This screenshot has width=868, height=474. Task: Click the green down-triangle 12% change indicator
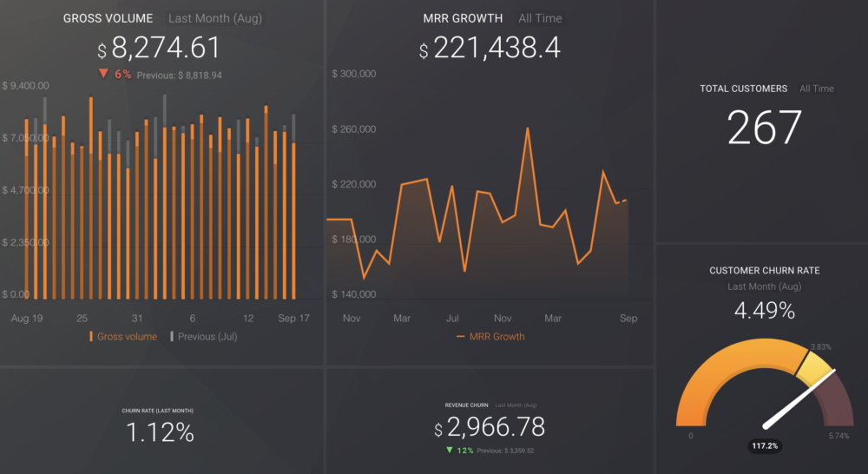click(459, 451)
